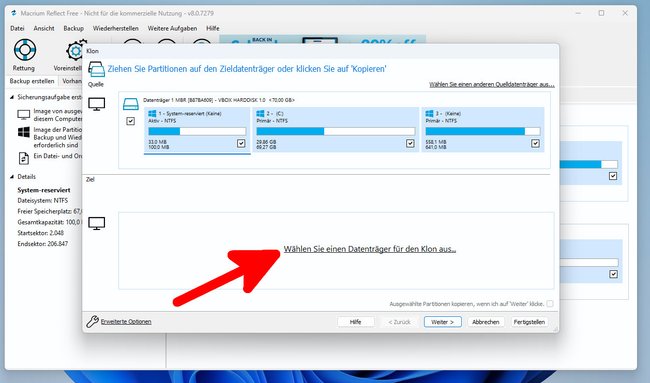Image resolution: width=650 pixels, height=383 pixels.
Task: Click the Ziel monitor icon
Action: tap(97, 223)
